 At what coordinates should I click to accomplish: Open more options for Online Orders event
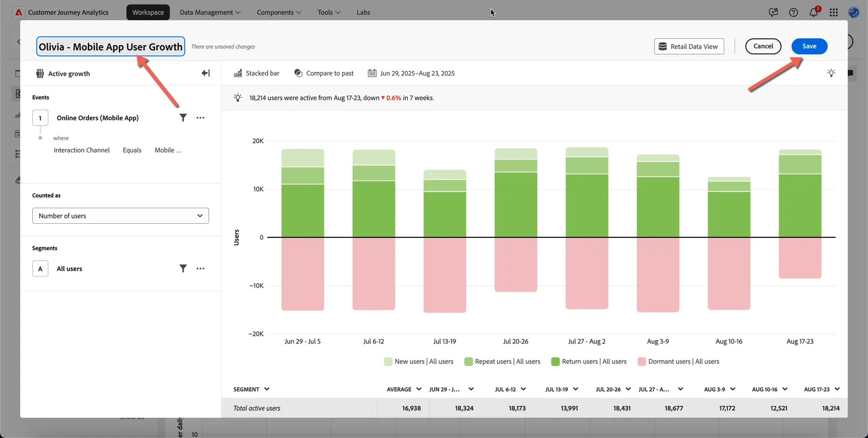point(200,118)
